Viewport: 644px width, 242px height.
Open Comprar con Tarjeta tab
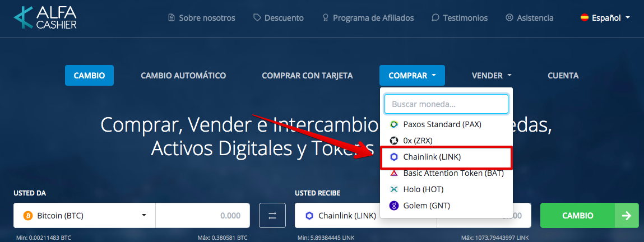point(307,76)
